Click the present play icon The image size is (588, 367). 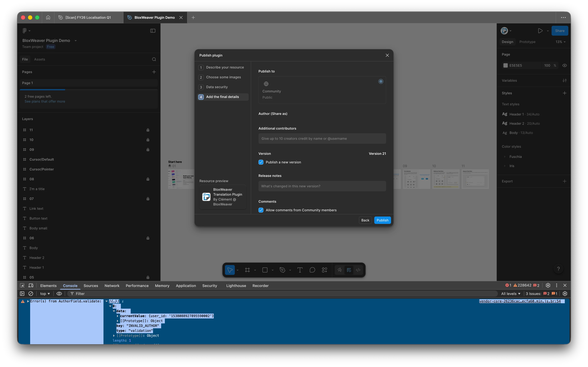pos(540,31)
